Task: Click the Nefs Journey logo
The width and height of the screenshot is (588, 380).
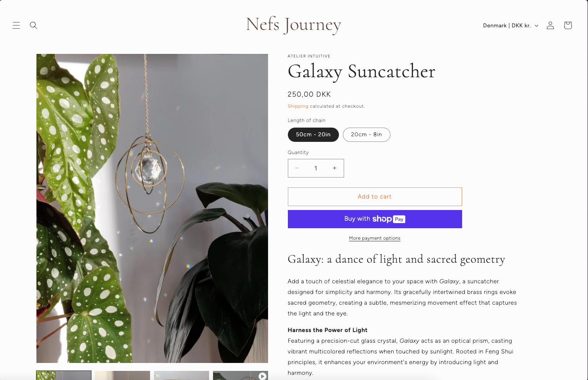Action: tap(293, 25)
